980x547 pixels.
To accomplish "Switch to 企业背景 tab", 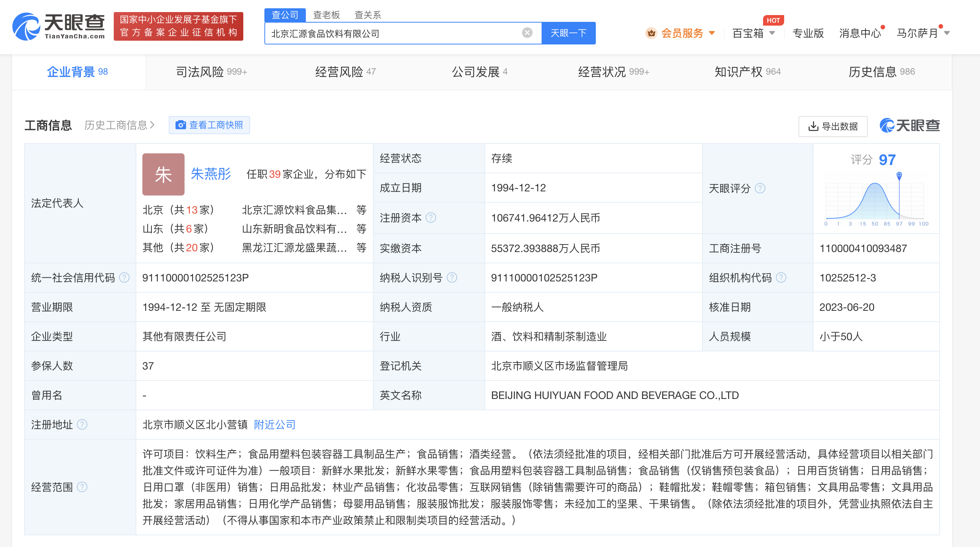I will pos(78,72).
